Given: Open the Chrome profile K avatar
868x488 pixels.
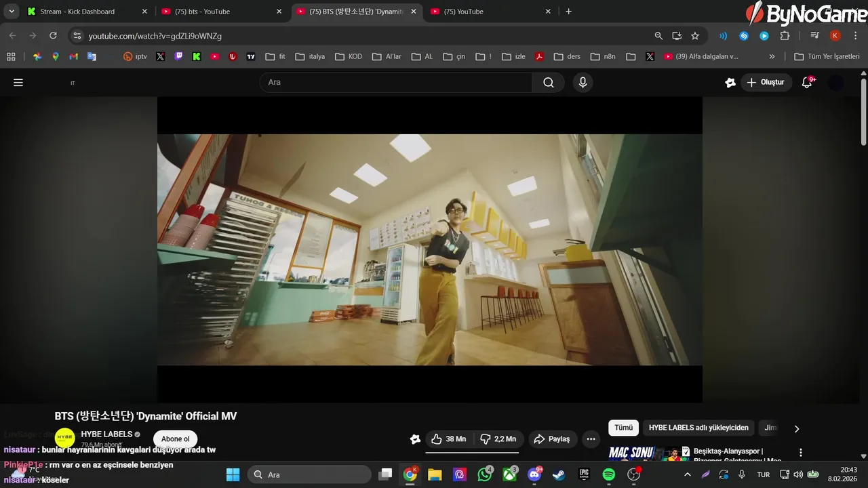Looking at the screenshot, I should pos(835,36).
